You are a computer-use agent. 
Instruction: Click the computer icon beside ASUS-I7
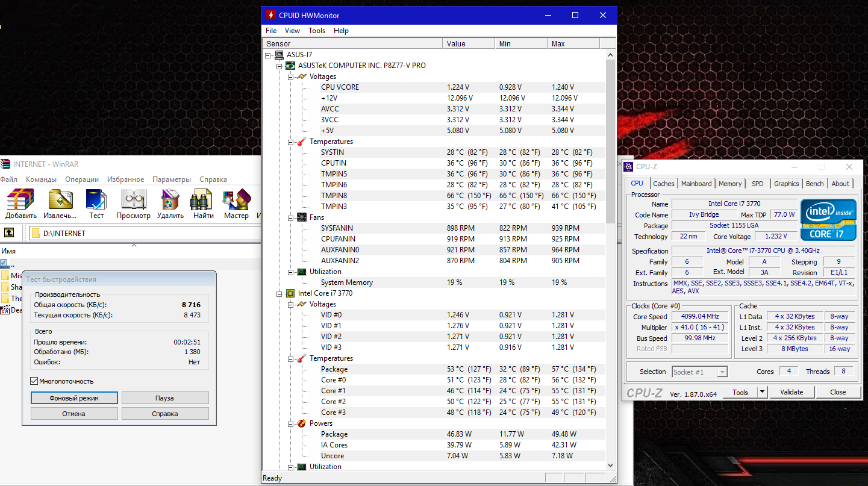point(279,55)
